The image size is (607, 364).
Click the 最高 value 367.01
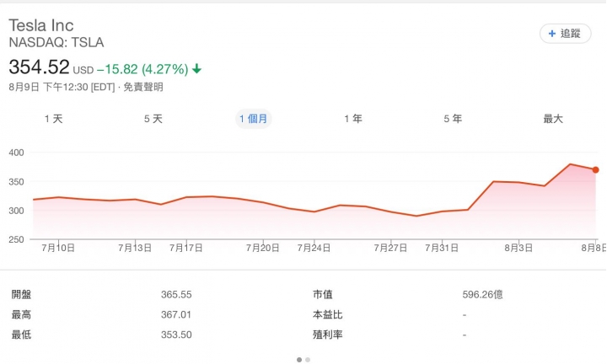176,315
